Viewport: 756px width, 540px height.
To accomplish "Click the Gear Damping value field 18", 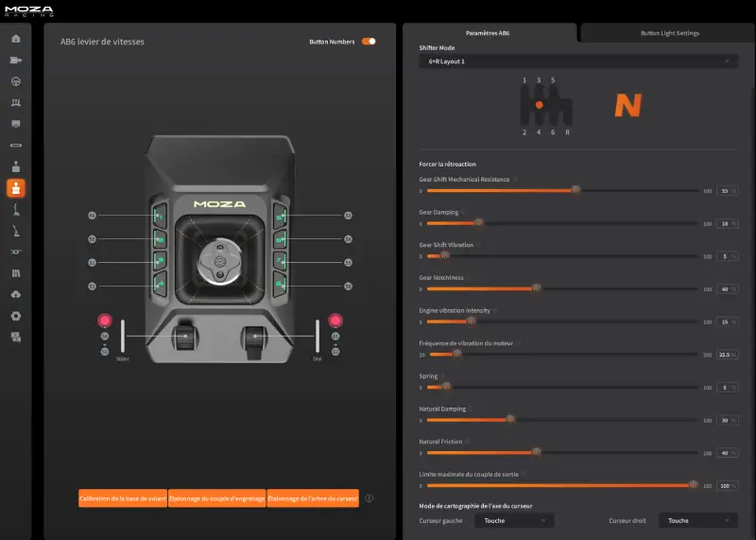I will (727, 224).
